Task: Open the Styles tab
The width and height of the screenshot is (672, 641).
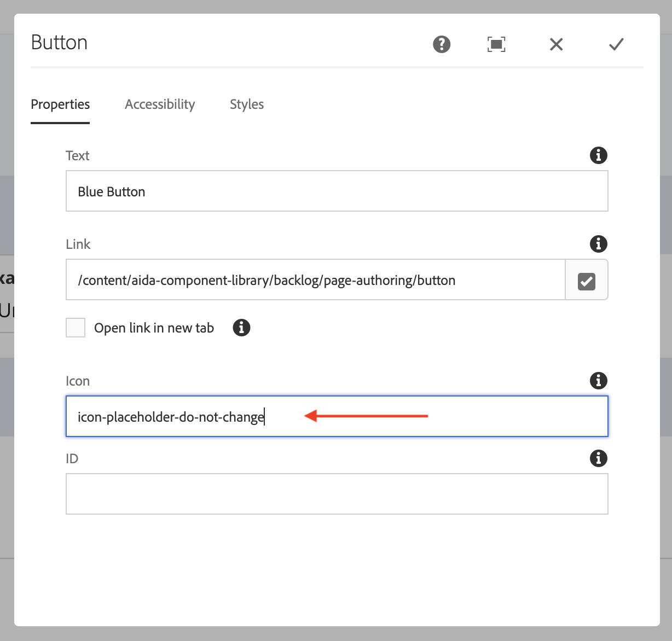Action: tap(247, 104)
